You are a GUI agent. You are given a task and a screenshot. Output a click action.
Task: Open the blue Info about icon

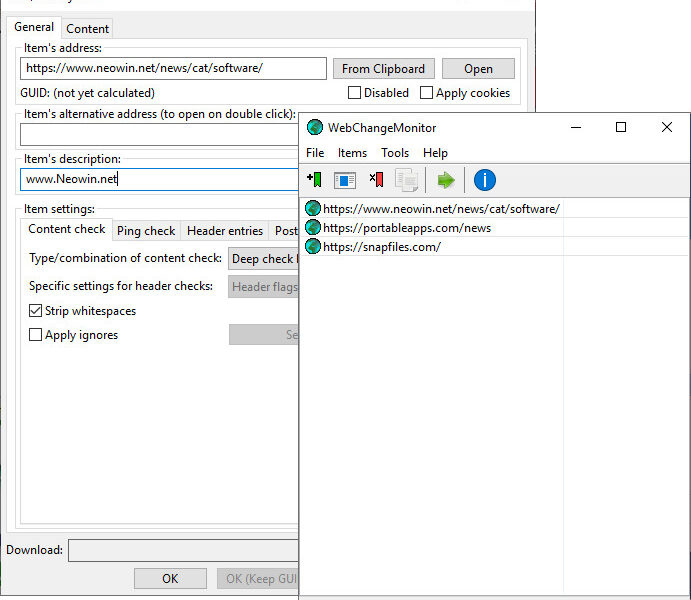pyautogui.click(x=485, y=180)
